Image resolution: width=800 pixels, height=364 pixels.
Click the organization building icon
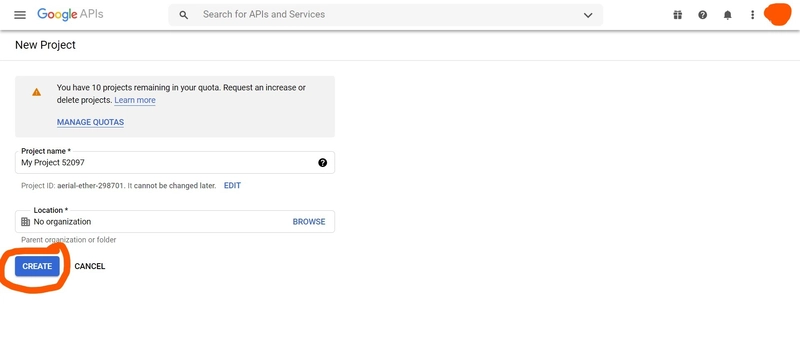(26, 222)
